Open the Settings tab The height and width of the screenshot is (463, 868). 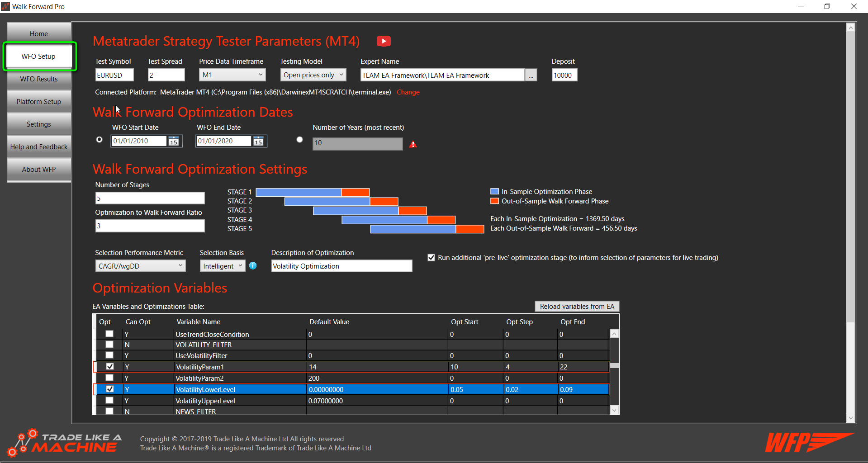point(39,124)
